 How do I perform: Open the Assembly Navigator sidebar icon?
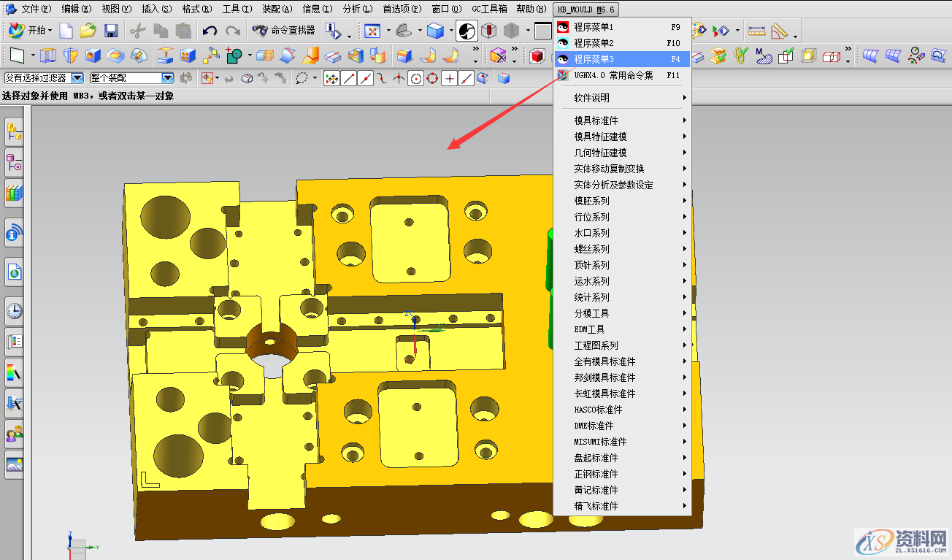14,131
